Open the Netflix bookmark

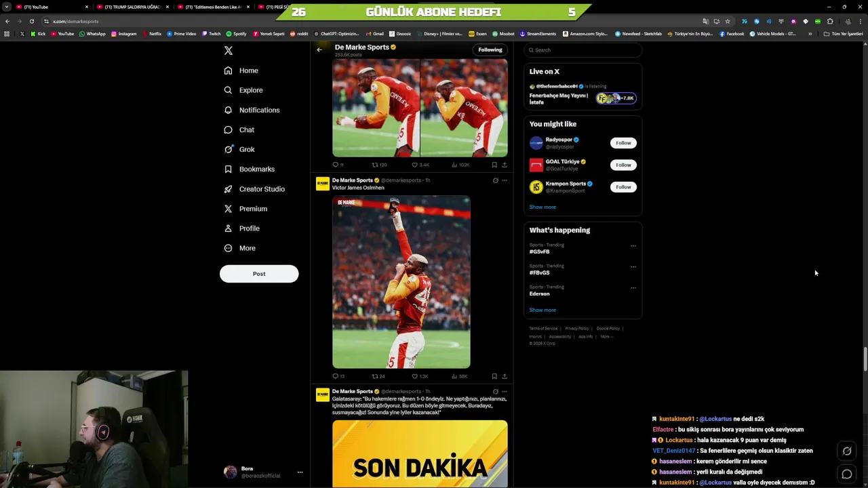point(152,33)
